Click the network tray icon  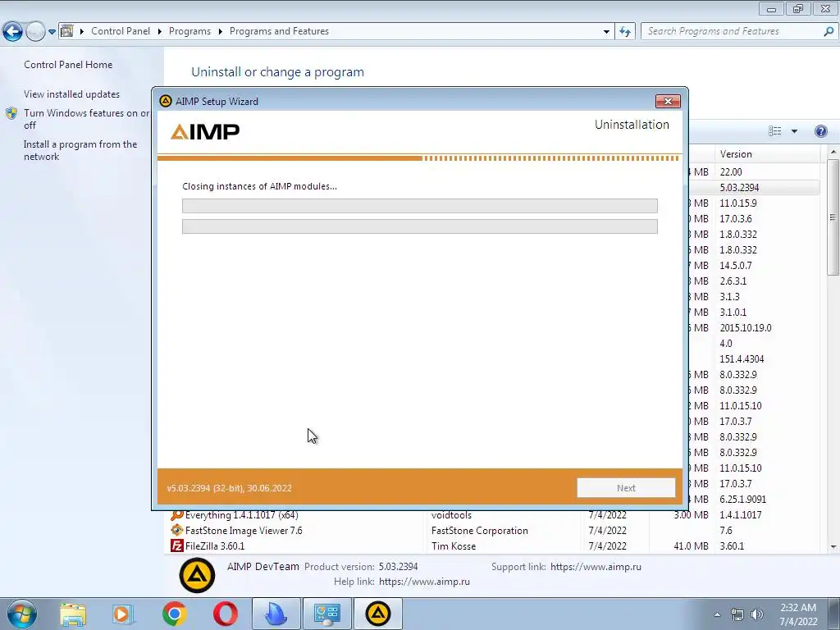tap(737, 614)
